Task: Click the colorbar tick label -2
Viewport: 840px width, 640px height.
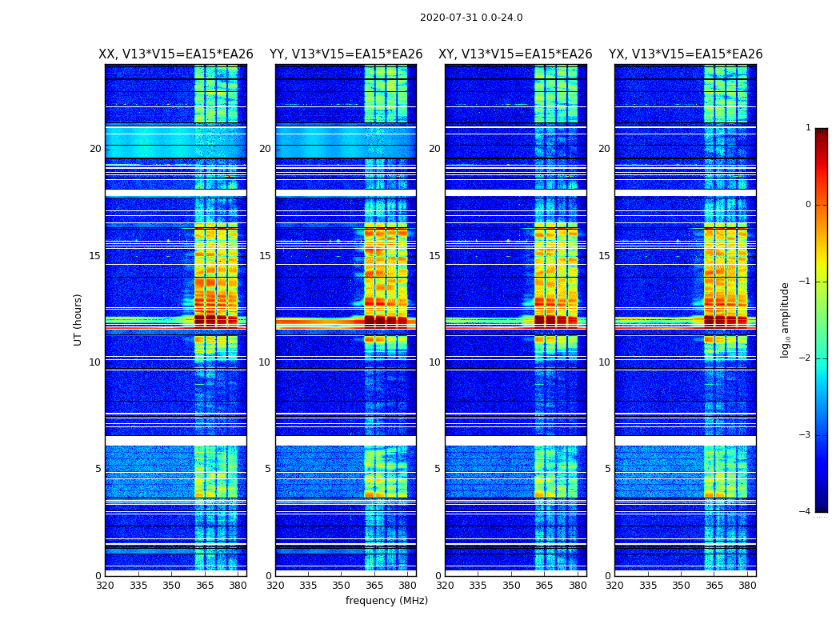Action: click(809, 359)
